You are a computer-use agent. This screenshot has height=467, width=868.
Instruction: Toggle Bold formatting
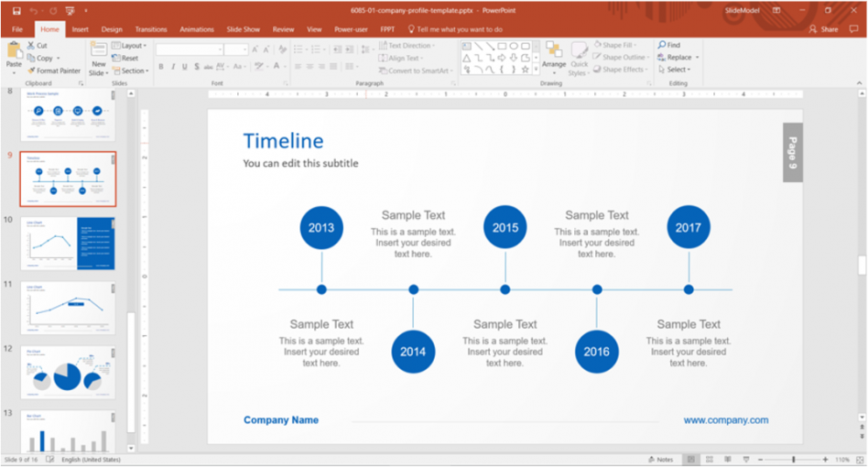(160, 67)
